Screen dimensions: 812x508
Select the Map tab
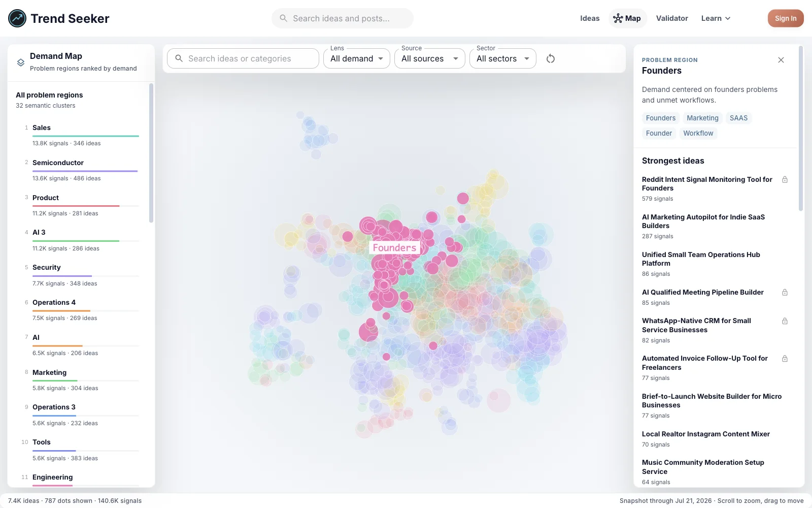pos(628,18)
